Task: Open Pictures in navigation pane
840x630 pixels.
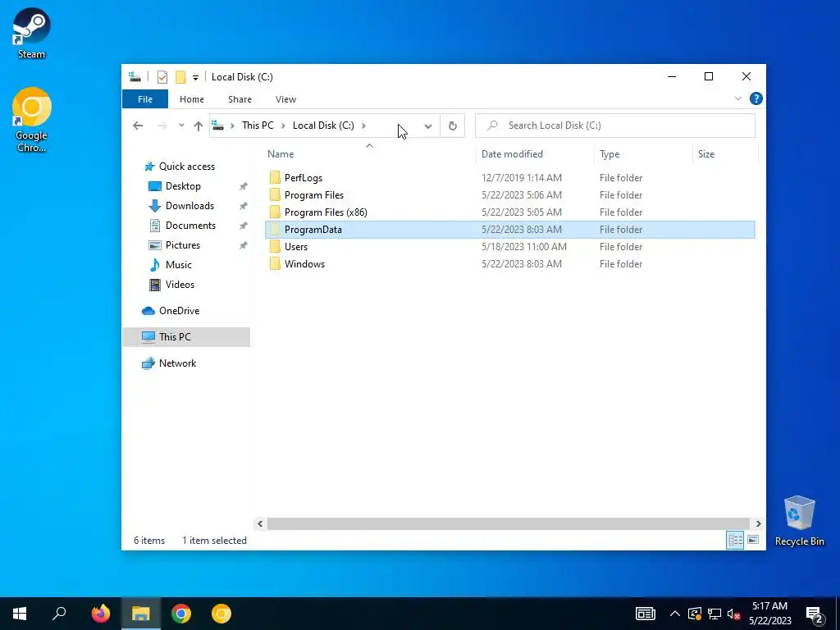Action: click(x=182, y=245)
